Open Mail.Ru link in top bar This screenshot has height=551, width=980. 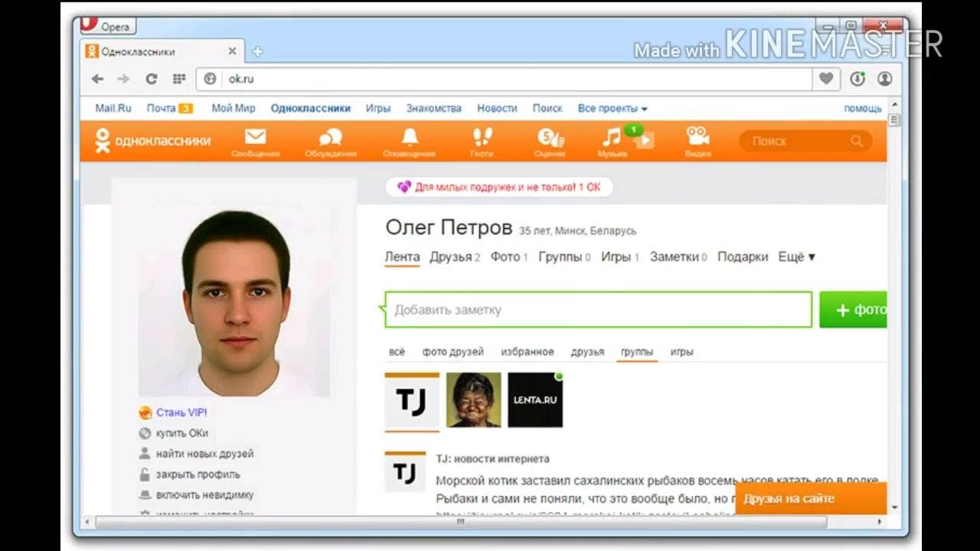[x=113, y=109]
